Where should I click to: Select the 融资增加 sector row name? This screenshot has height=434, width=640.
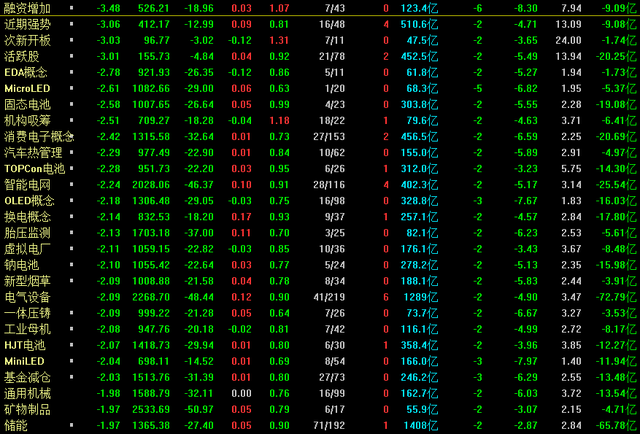[27, 8]
